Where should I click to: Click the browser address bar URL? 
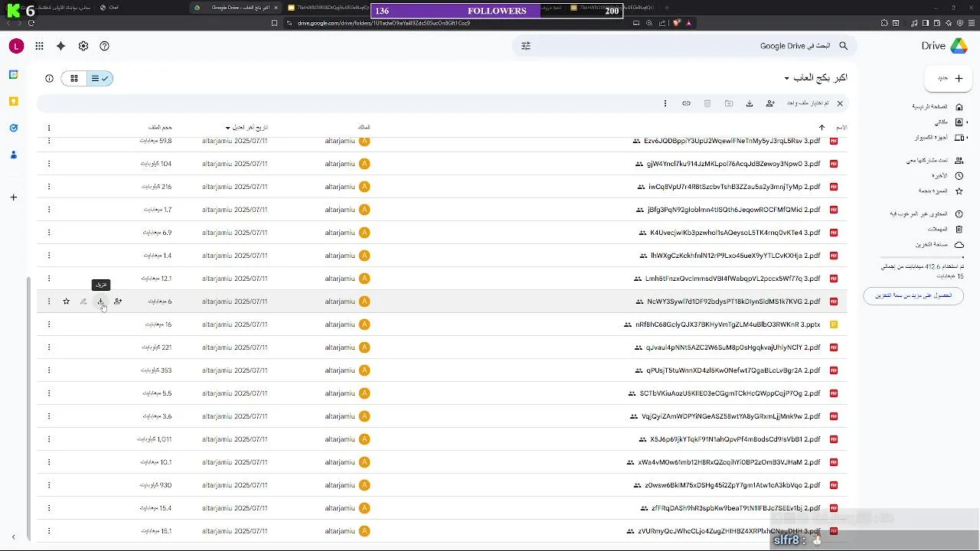(384, 23)
